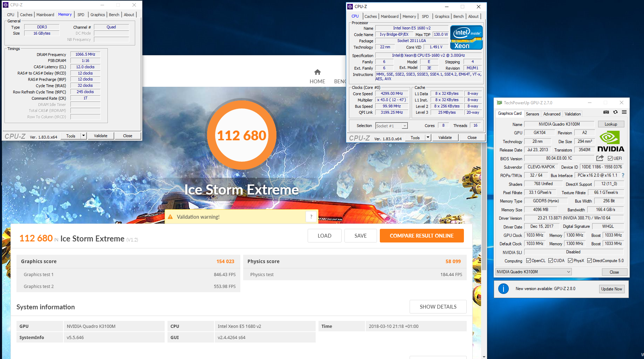Click Close button in right CPU-Z window
Viewport: 644px width, 359px height.
472,138
